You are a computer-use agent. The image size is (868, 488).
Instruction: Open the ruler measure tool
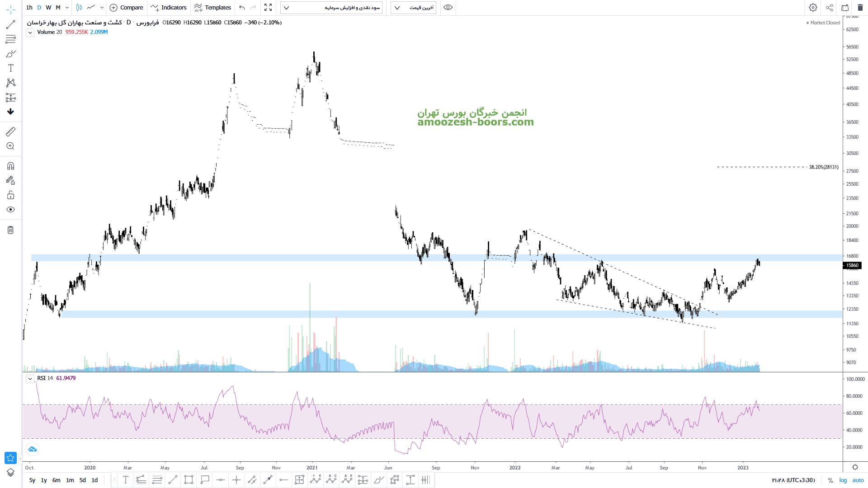10,131
